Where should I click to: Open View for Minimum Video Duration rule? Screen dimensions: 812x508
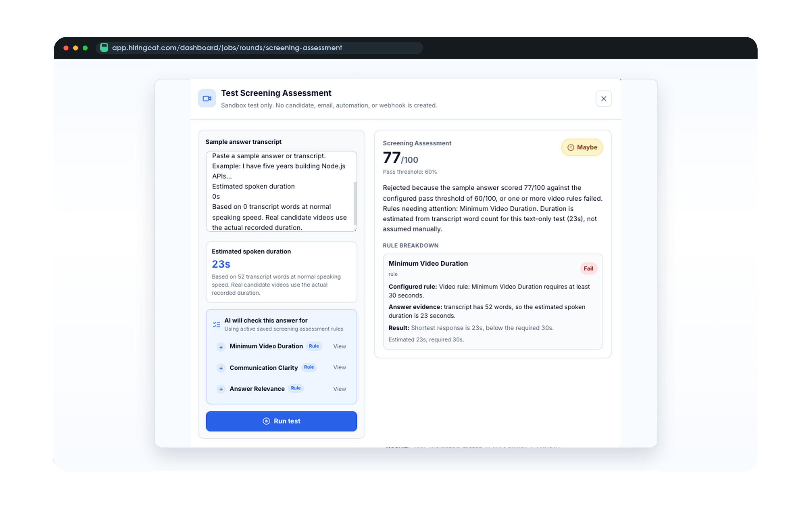[339, 346]
